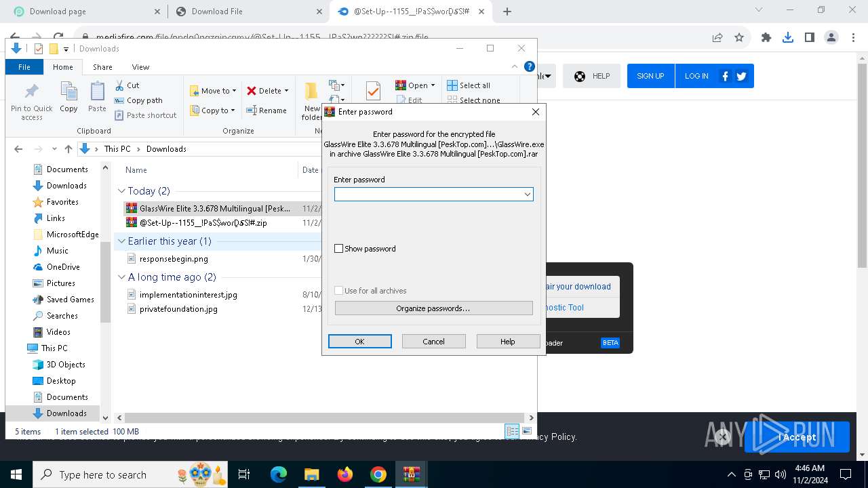Select the @Set-Up--1155 zip file
Viewport: 868px width, 488px height.
(203, 222)
